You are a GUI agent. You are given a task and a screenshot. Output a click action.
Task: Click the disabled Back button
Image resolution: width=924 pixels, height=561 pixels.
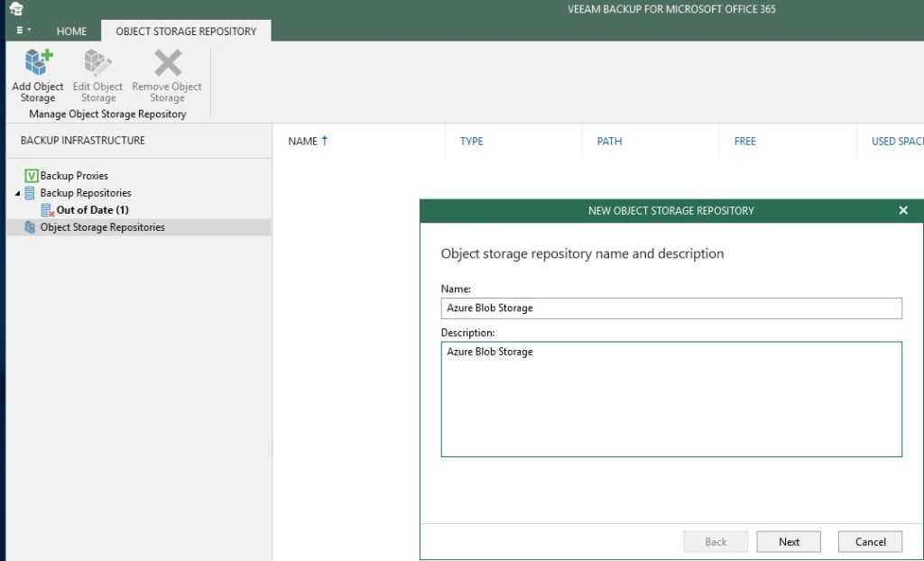pyautogui.click(x=716, y=541)
